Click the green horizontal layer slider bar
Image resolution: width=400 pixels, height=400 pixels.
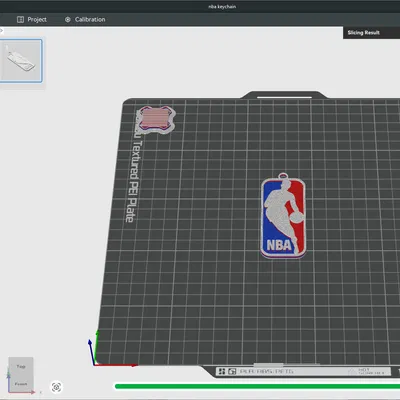257,386
